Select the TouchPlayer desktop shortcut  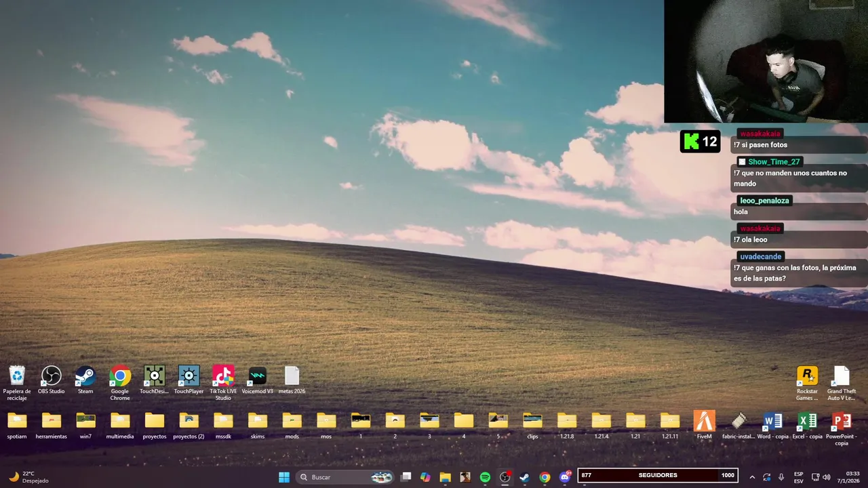[189, 380]
